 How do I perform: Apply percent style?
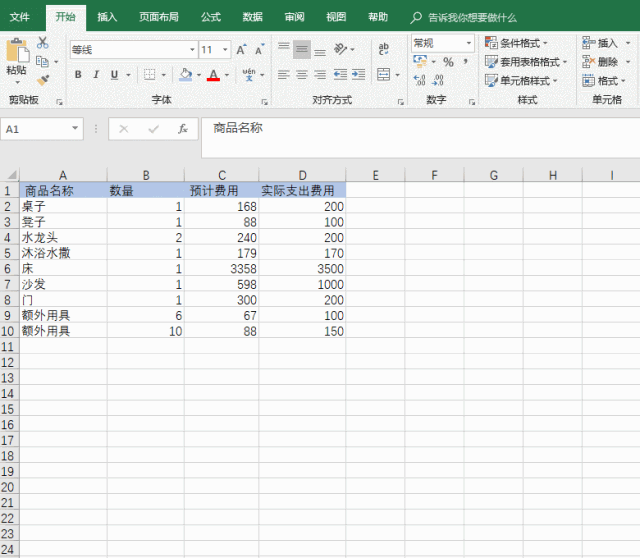pos(448,62)
